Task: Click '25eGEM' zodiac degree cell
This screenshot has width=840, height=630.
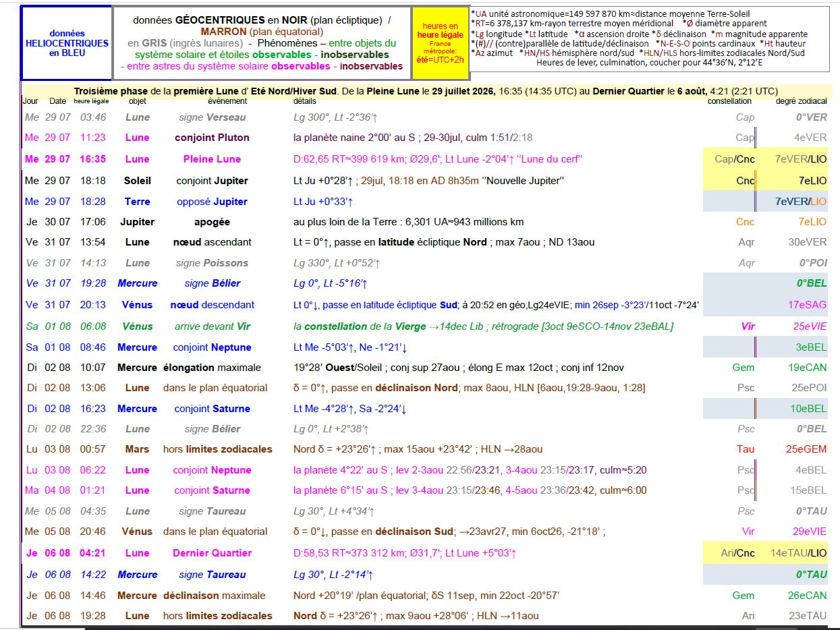Action: click(x=806, y=449)
